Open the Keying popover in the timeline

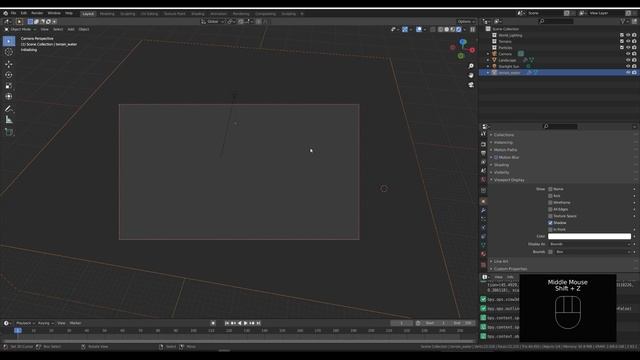[45, 323]
